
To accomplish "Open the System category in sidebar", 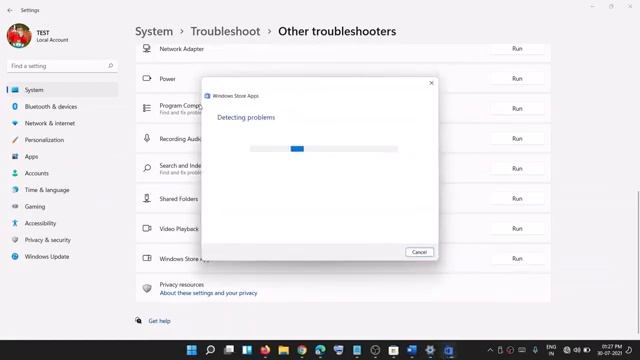I will tap(62, 90).
